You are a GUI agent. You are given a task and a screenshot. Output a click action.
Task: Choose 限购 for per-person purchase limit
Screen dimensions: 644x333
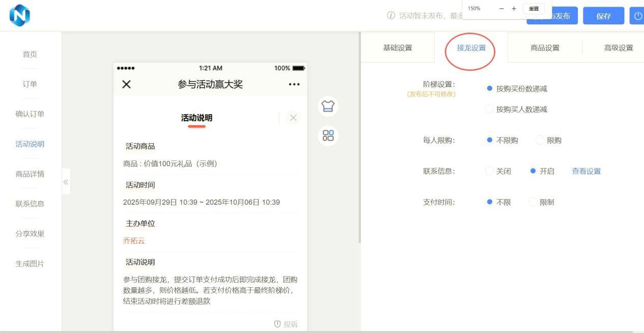pos(540,141)
